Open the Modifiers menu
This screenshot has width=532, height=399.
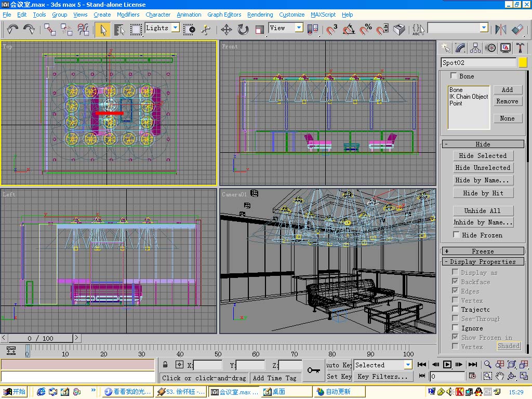pos(128,15)
